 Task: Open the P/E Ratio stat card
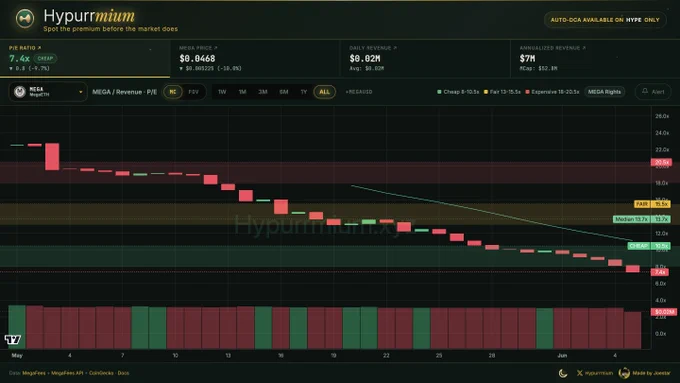pos(85,59)
